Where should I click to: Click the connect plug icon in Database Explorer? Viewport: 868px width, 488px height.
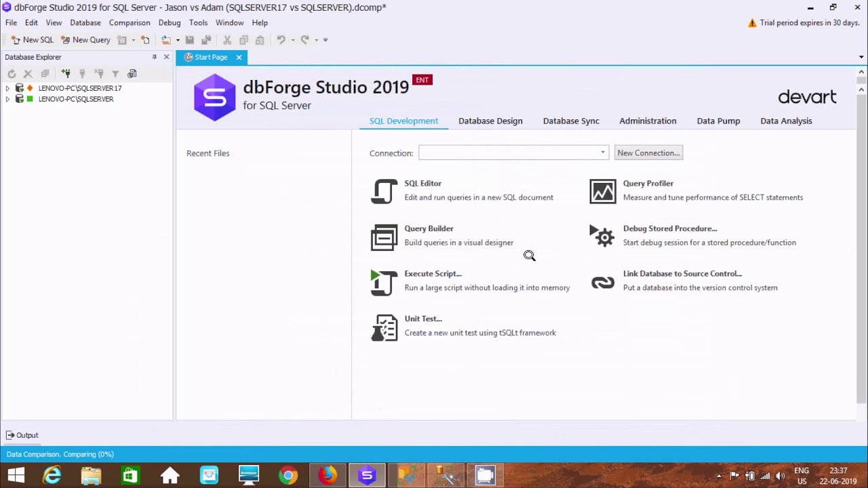coord(82,73)
